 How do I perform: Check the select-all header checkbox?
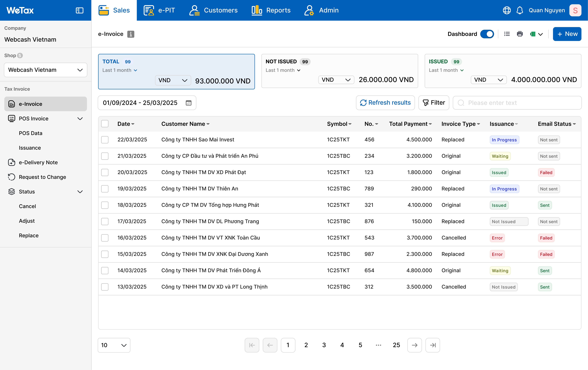click(105, 124)
